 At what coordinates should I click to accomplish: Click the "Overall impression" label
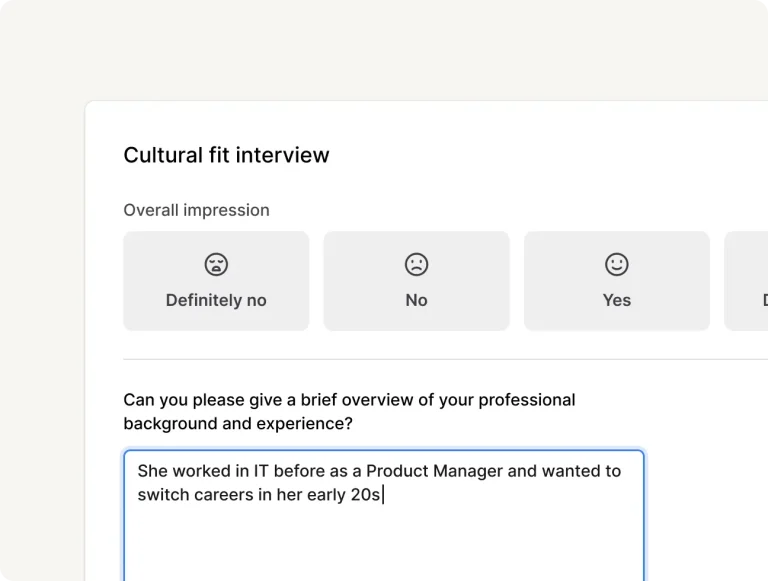coord(196,210)
